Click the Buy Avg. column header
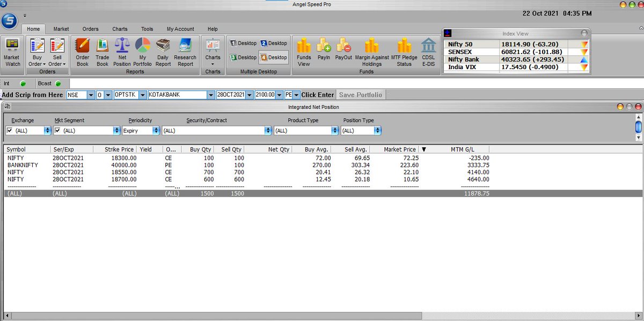This screenshot has height=321, width=644. (311, 149)
